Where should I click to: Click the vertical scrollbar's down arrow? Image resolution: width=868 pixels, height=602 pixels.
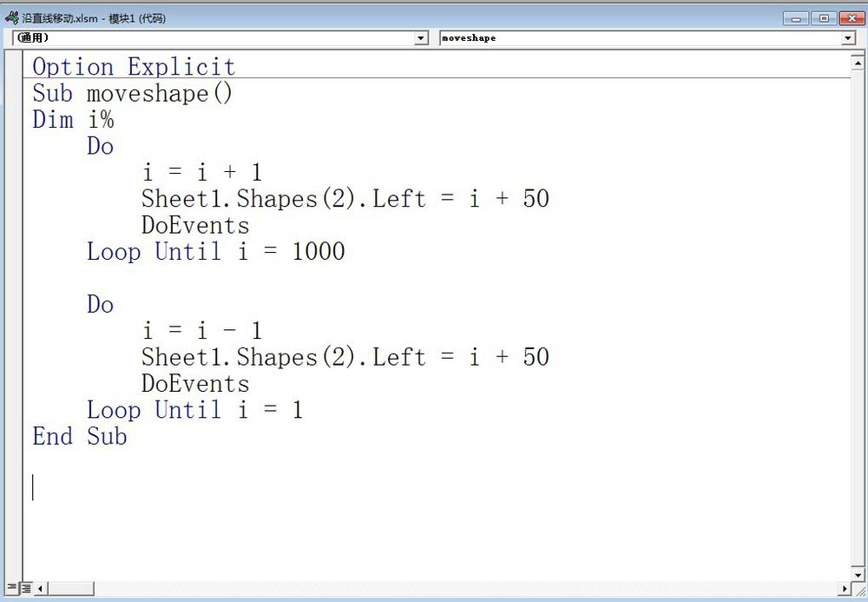pos(858,575)
